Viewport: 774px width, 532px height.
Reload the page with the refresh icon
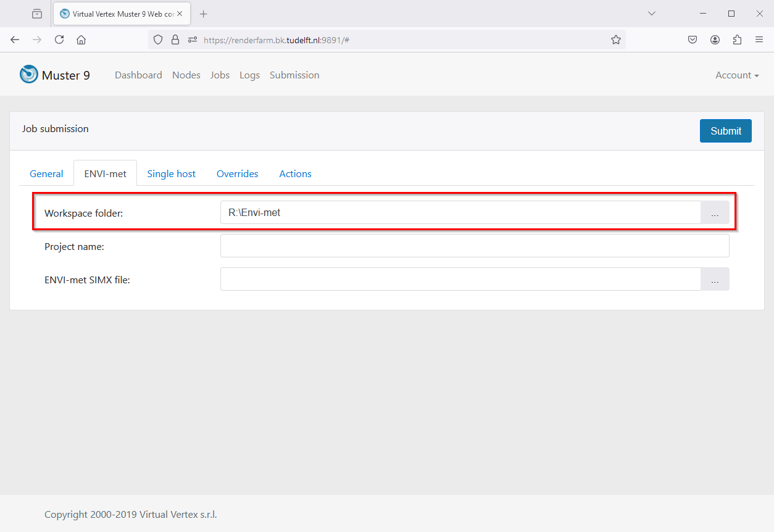pos(59,39)
